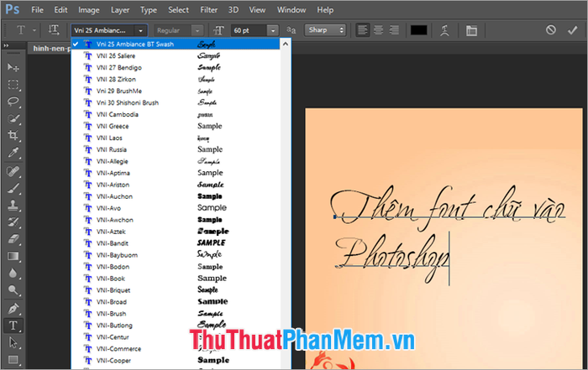Select the Dodge tool
This screenshot has width=588, height=370.
click(x=13, y=289)
